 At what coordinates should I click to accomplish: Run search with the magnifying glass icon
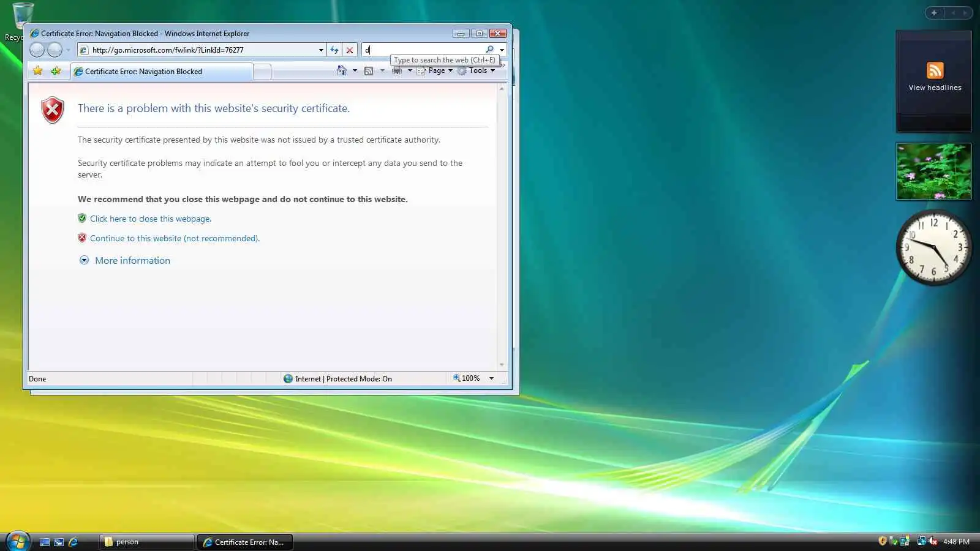[x=489, y=50]
